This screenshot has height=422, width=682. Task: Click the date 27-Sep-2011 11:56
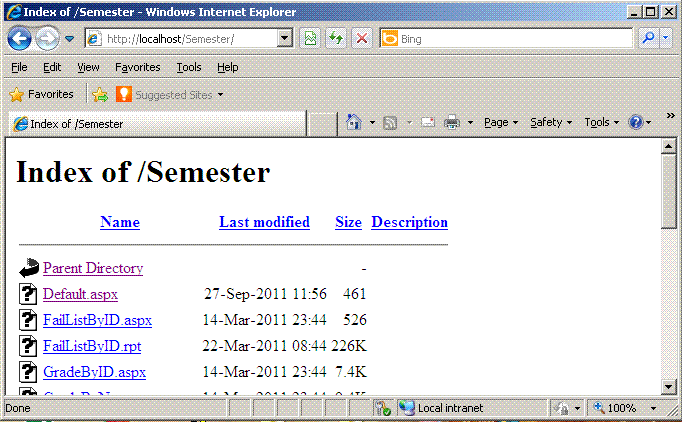point(265,294)
